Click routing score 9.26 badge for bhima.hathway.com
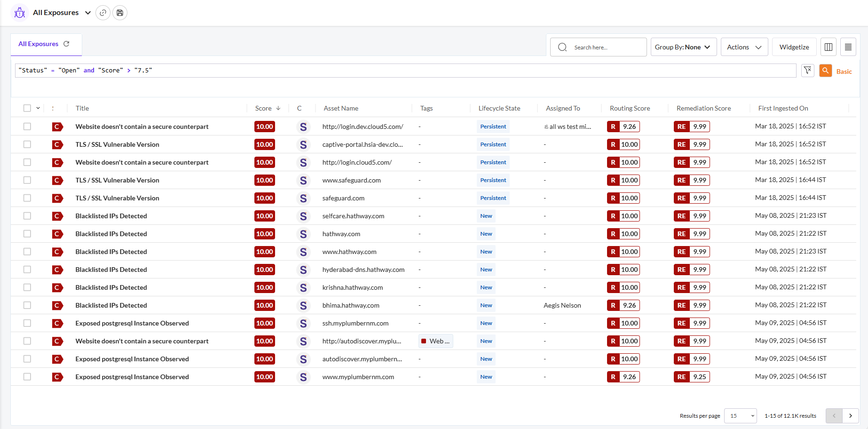 tap(623, 305)
